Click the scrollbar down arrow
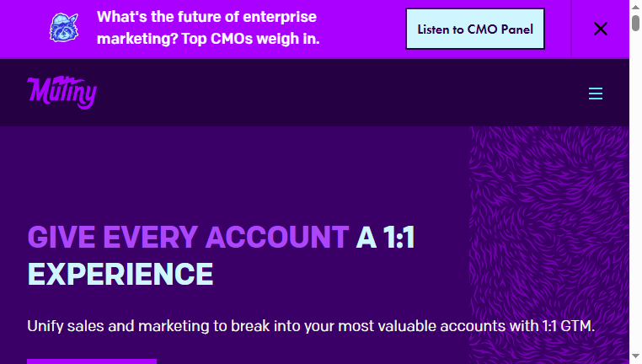Image resolution: width=642 pixels, height=364 pixels. (x=635, y=356)
